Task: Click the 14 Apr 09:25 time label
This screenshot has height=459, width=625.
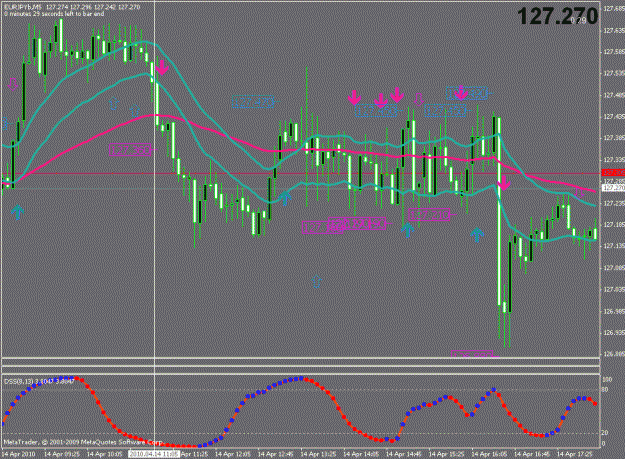Action: (x=62, y=454)
